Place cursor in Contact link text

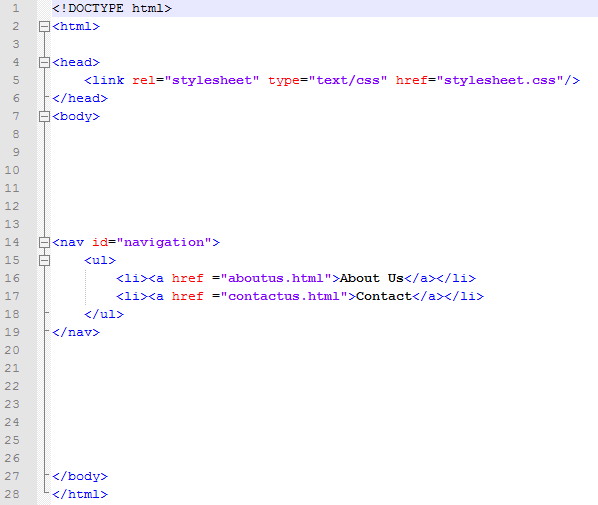point(384,296)
